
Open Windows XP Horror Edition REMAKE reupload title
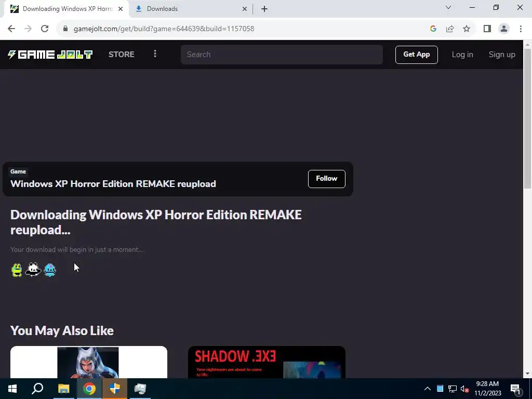(113, 184)
